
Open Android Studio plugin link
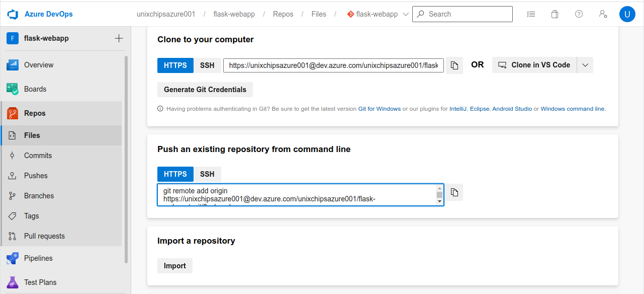pyautogui.click(x=512, y=109)
